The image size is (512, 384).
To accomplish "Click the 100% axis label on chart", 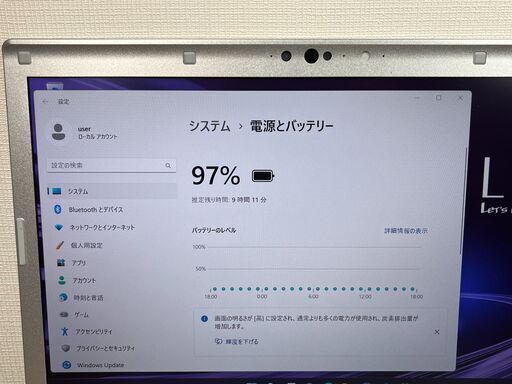I will (199, 247).
